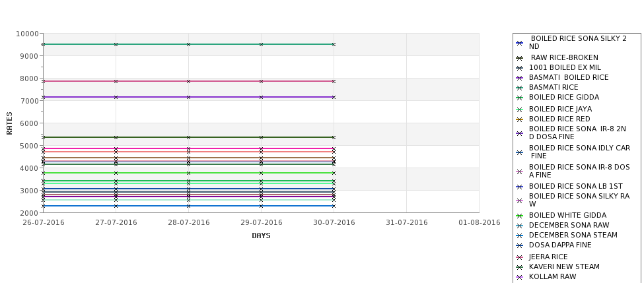Image resolution: width=644 pixels, height=283 pixels.
Task: Click the 10000 y-axis tick label
Action: [x=28, y=34]
